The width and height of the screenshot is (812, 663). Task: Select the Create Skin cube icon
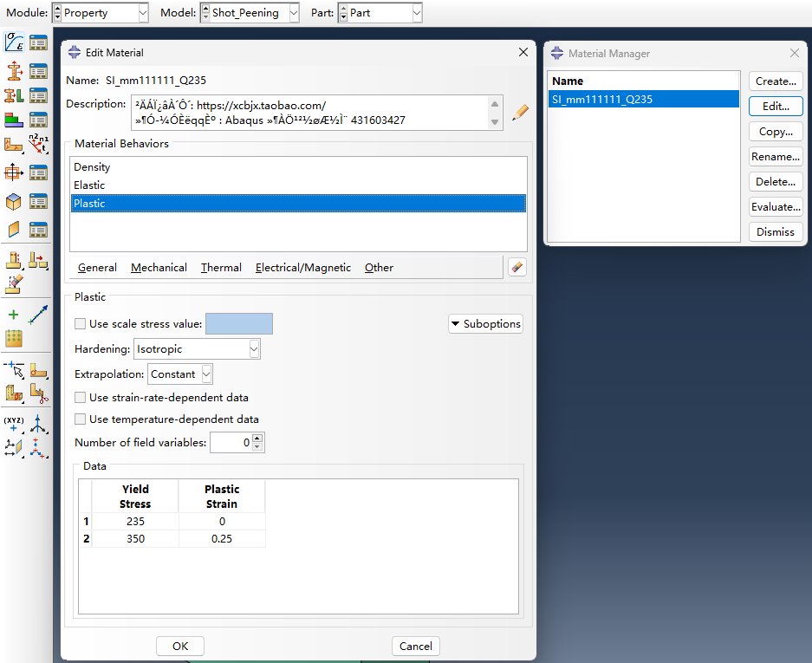click(x=14, y=201)
